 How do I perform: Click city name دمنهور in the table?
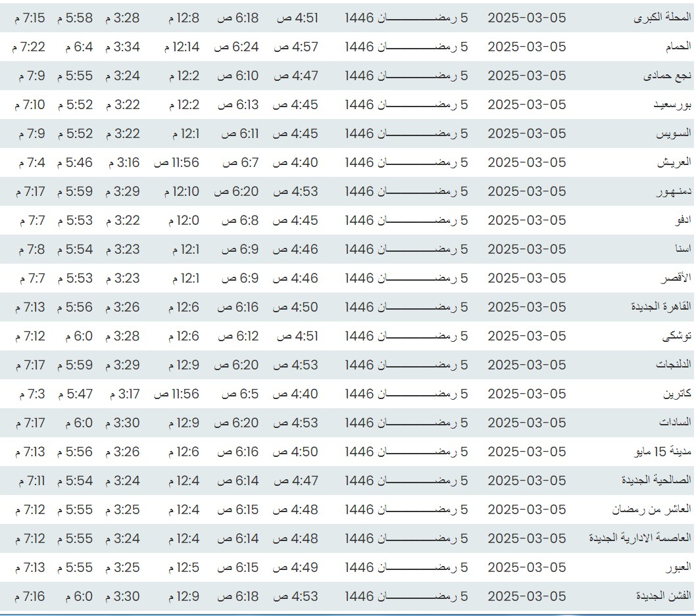tap(673, 192)
